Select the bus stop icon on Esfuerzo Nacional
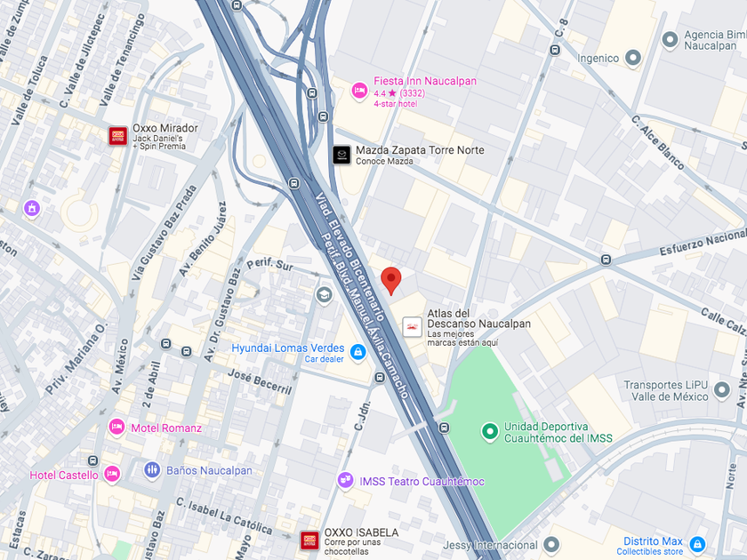Image resolution: width=747 pixels, height=560 pixels. pyautogui.click(x=606, y=260)
